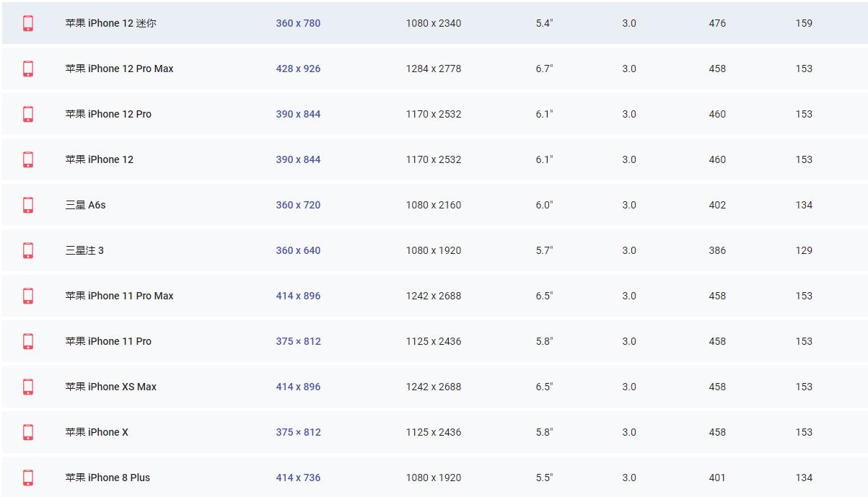Click the phone icon for iPhone 8 Plus
868x497 pixels.
coord(28,478)
